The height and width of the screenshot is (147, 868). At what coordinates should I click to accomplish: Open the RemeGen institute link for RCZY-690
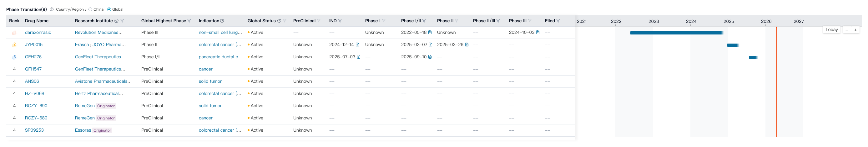click(84, 106)
